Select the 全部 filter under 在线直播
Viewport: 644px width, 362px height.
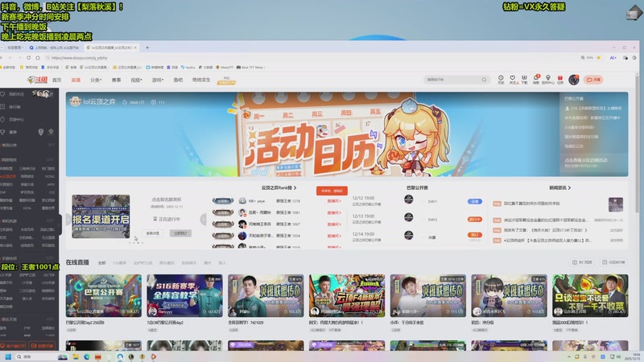[101, 263]
